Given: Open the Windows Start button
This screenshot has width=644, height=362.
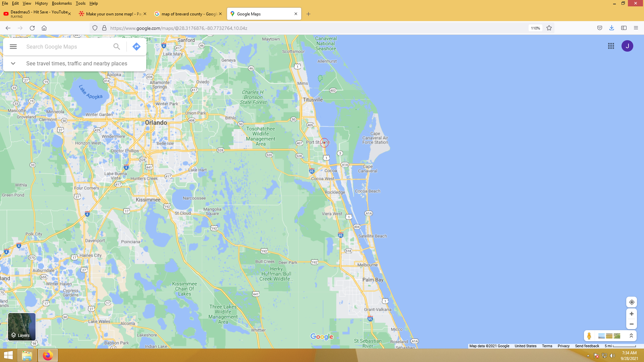Looking at the screenshot, I should tap(8, 355).
